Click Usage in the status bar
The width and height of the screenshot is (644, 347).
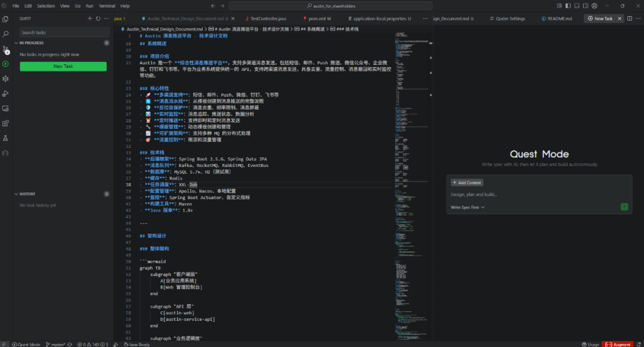[x=590, y=344]
